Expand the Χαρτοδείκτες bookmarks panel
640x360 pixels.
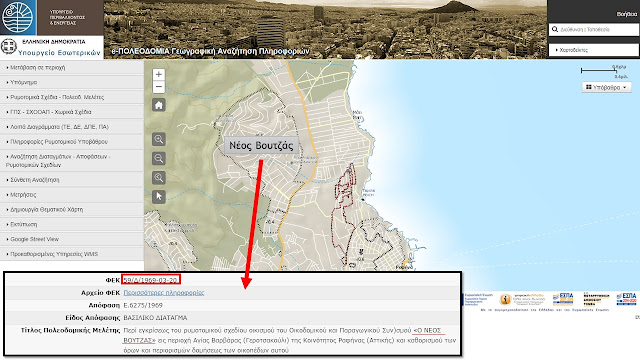tap(593, 50)
